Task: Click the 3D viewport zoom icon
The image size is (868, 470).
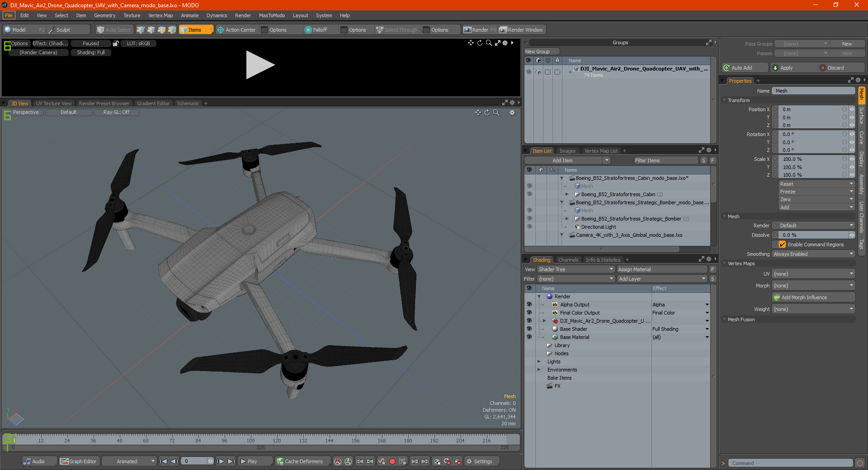Action: tap(496, 113)
